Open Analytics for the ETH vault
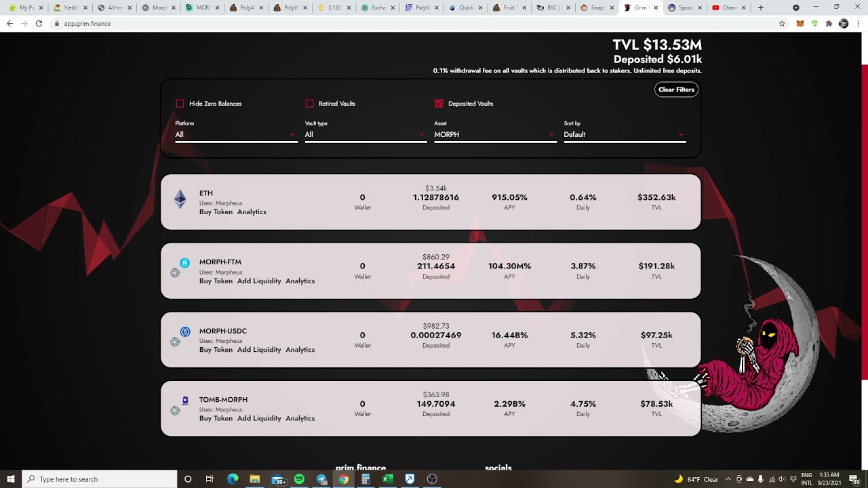Viewport: 868px width, 488px height. coord(252,211)
